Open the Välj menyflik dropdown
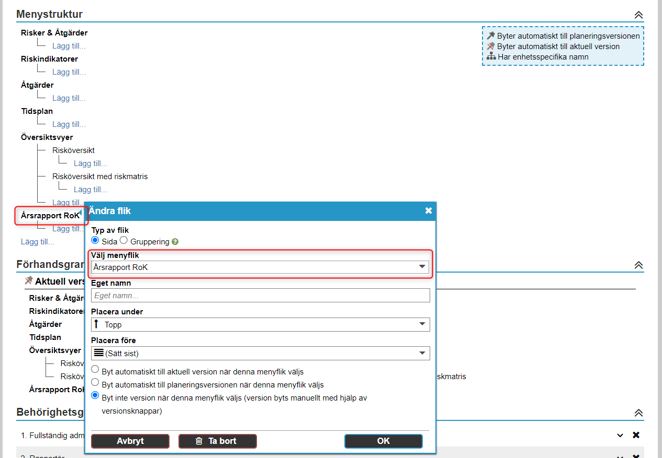The image size is (662, 458). point(260,267)
